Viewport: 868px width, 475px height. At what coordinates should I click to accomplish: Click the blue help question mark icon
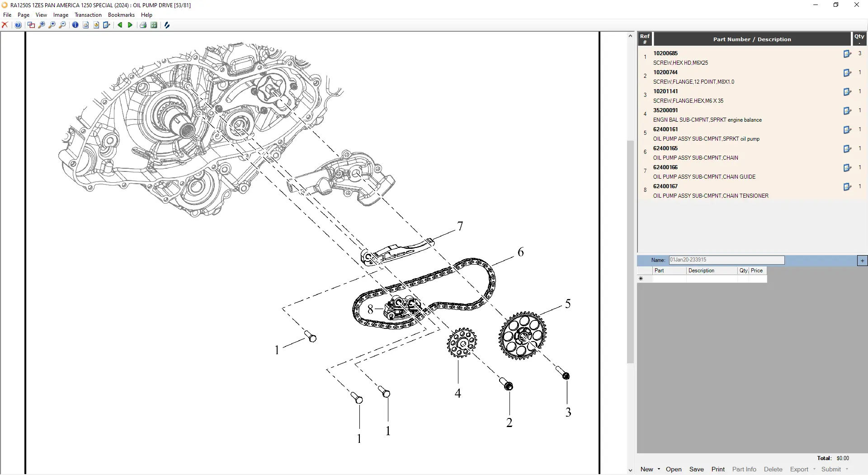coord(18,25)
